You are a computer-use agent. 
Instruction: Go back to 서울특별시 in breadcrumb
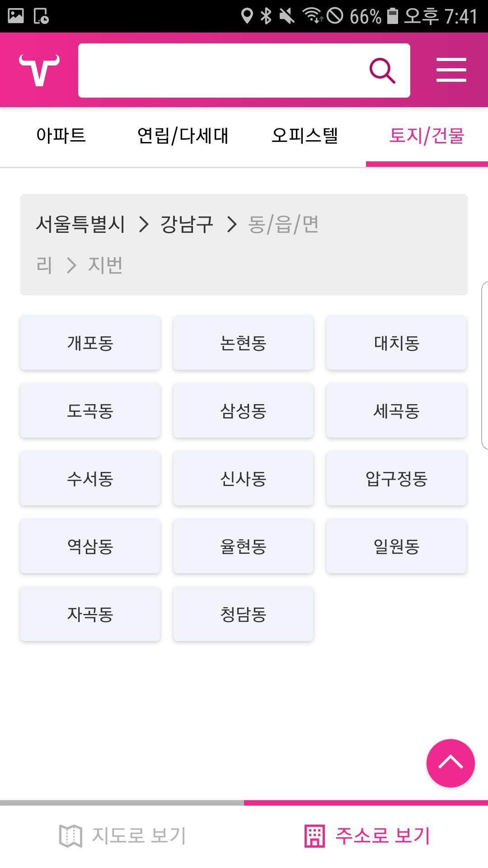(x=80, y=224)
